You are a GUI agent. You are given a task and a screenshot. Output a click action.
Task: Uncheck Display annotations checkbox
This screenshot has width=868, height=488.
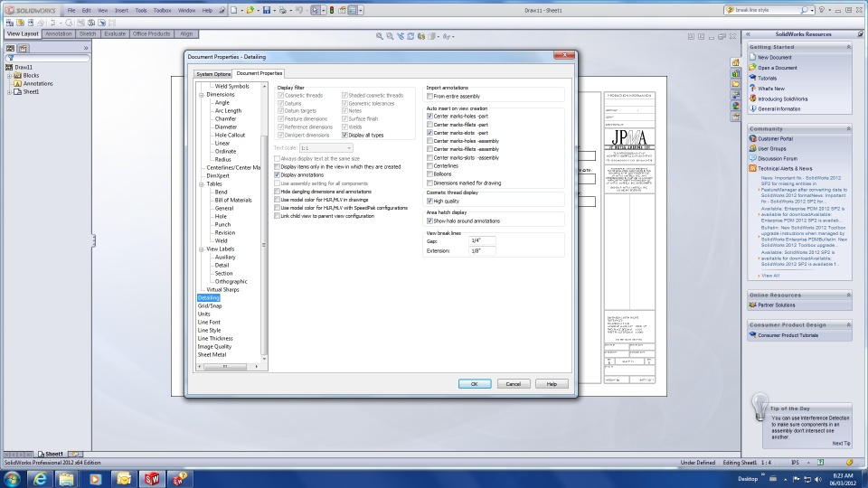coord(277,174)
